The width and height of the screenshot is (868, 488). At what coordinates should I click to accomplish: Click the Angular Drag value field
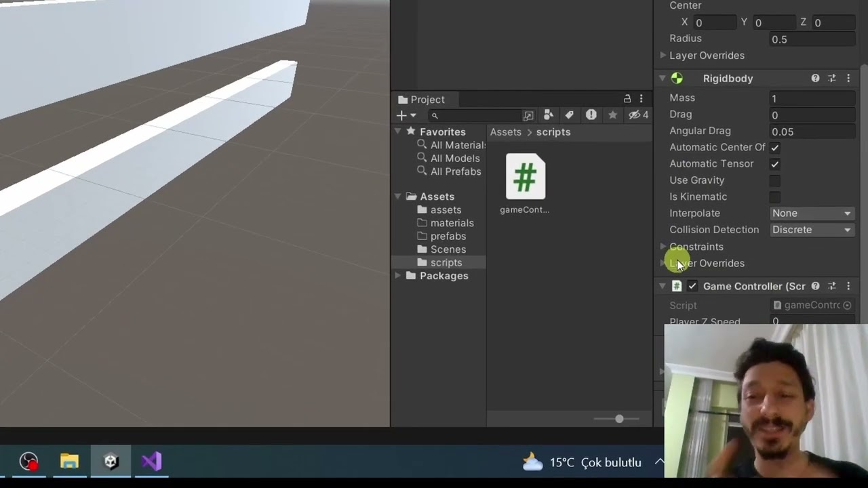(x=812, y=131)
